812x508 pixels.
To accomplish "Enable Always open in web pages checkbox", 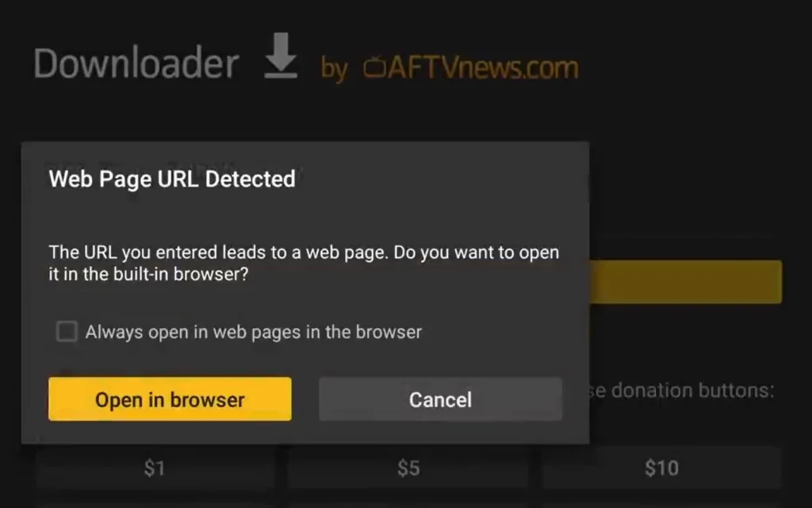I will tap(67, 331).
